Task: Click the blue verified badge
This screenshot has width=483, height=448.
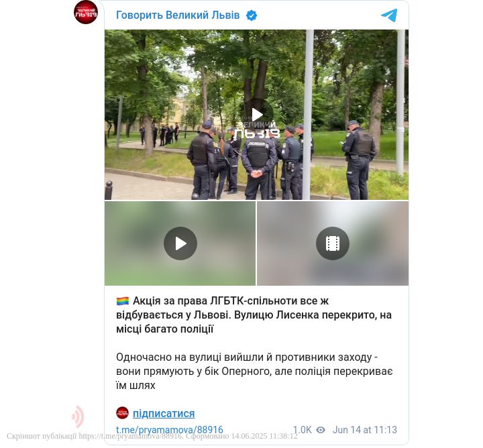Action: [x=252, y=15]
